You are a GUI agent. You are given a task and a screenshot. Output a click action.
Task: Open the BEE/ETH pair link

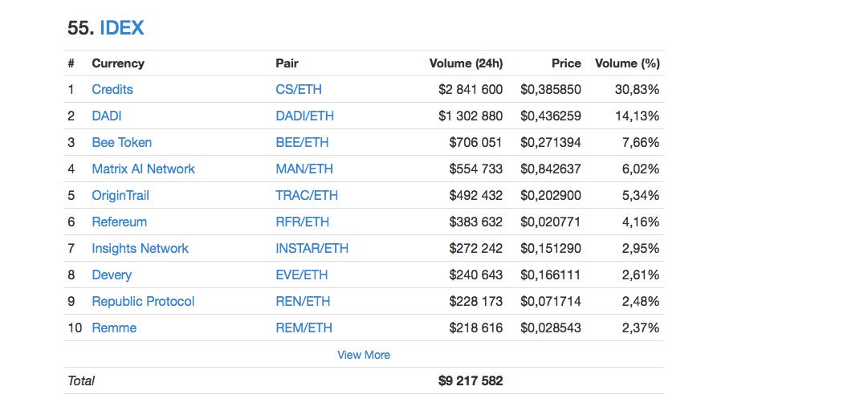(x=302, y=143)
